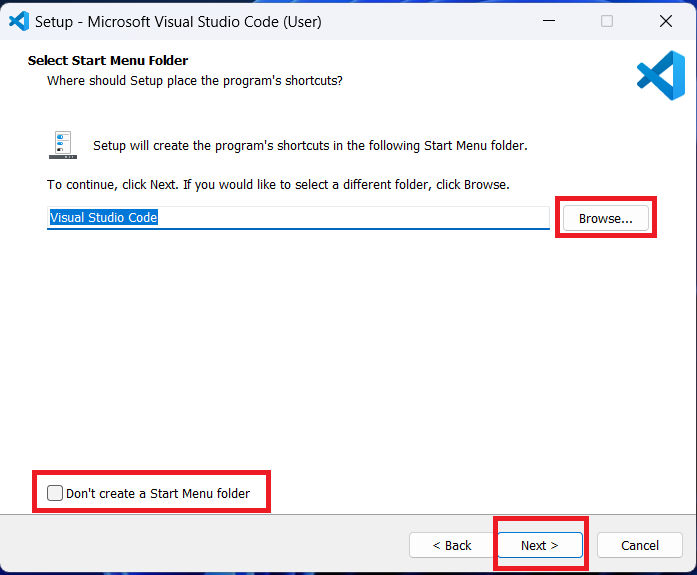Cancel the VS Code installation
The image size is (697, 575).
640,545
